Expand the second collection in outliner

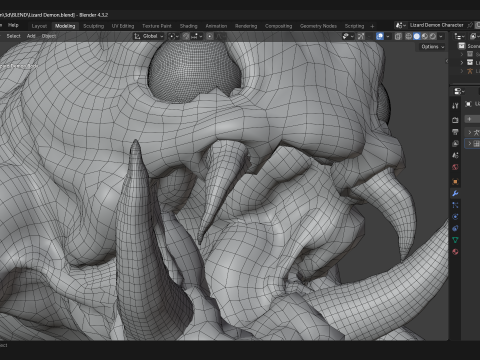[x=462, y=62]
